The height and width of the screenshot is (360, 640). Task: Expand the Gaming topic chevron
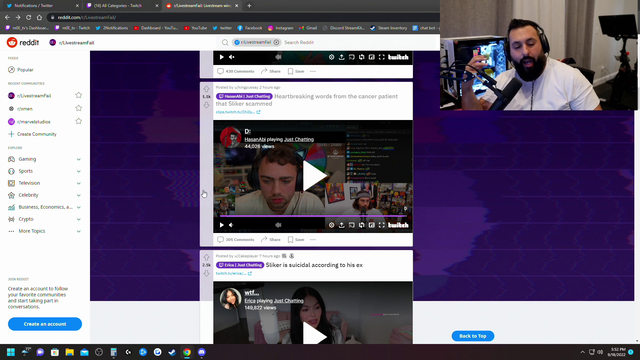click(x=78, y=159)
